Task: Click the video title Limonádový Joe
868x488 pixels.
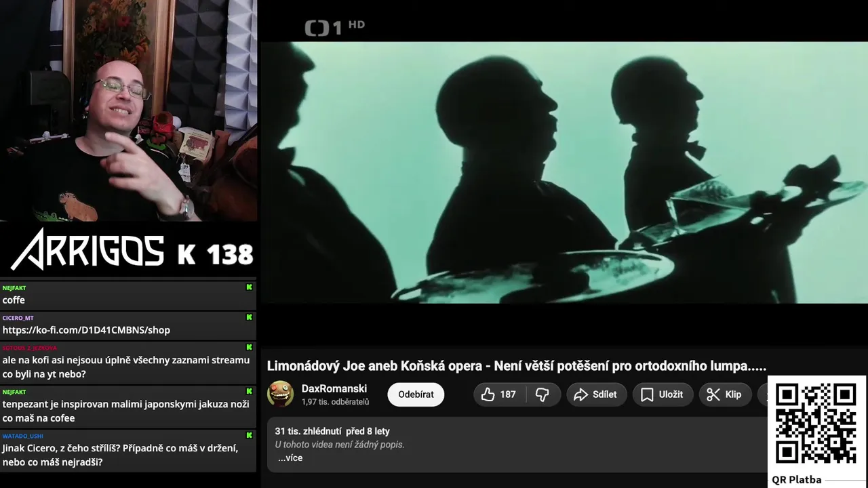Action: (x=517, y=366)
